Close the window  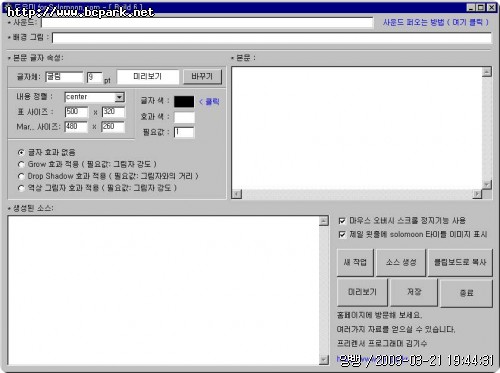[491, 7]
